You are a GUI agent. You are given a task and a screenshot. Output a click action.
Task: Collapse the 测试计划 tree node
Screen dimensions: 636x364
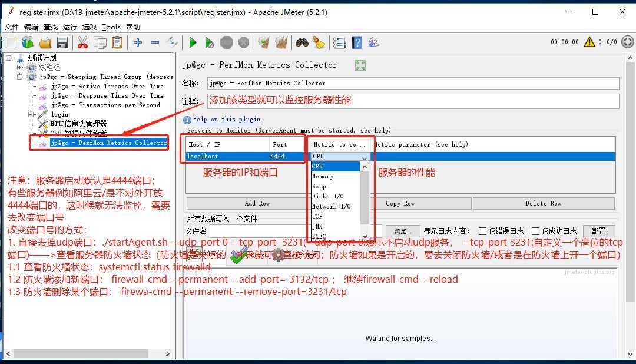[x=8, y=58]
